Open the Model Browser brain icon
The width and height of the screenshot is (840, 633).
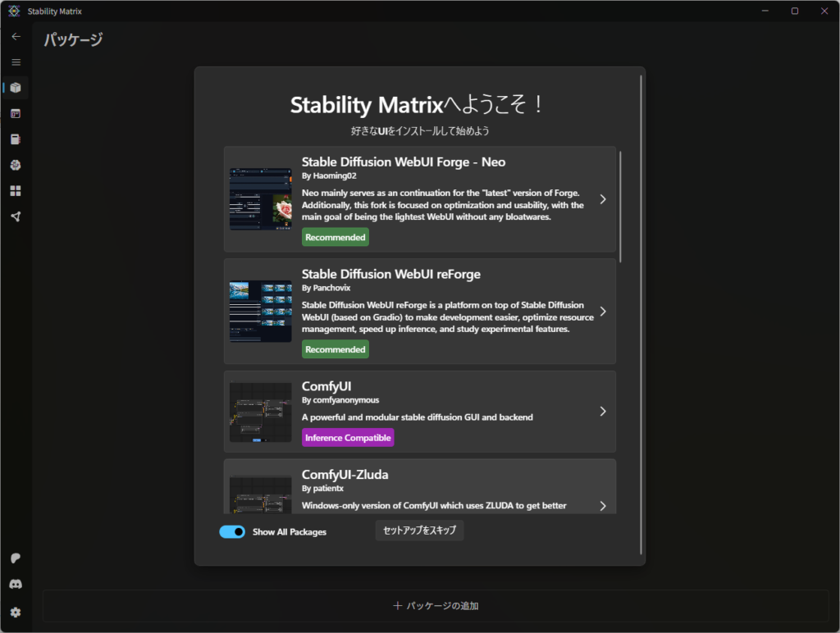coord(16,165)
